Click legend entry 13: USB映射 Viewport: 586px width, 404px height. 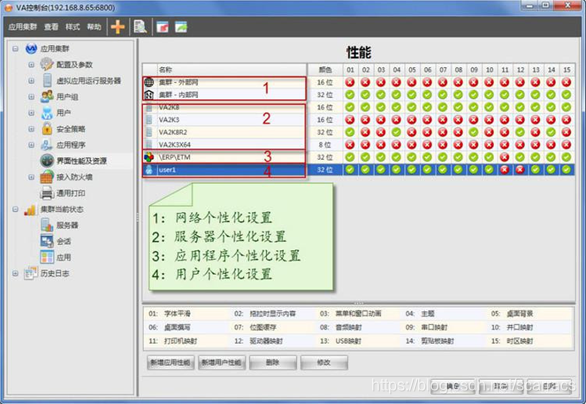(x=340, y=341)
